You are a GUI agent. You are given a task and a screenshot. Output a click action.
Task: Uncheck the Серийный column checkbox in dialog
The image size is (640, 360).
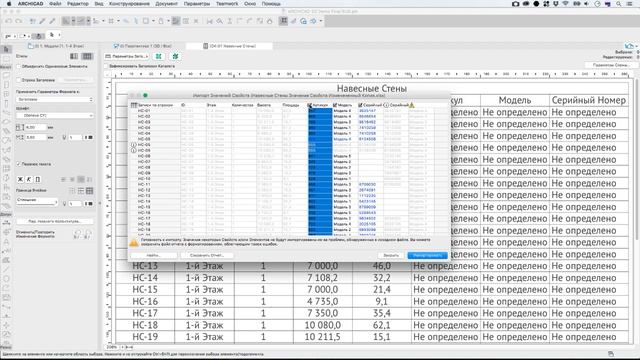tap(360, 105)
